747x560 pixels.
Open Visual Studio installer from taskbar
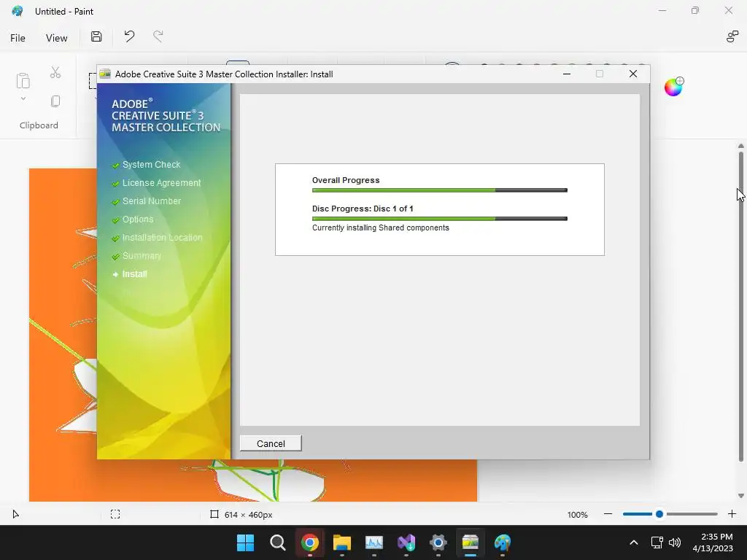406,542
